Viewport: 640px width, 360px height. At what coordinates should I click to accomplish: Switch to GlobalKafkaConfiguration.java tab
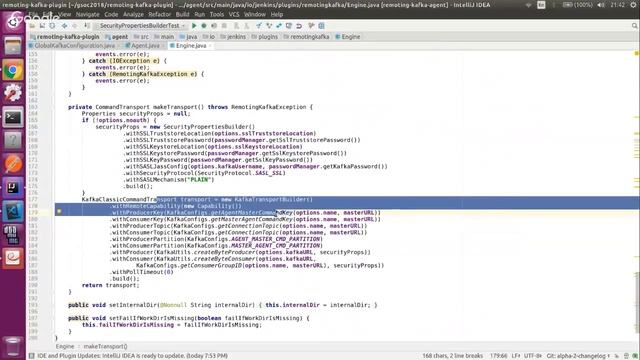[74, 46]
